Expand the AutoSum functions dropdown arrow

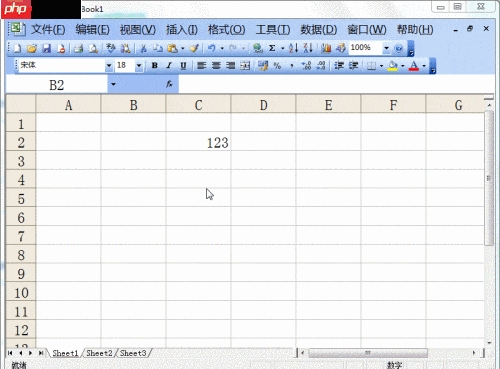point(282,49)
